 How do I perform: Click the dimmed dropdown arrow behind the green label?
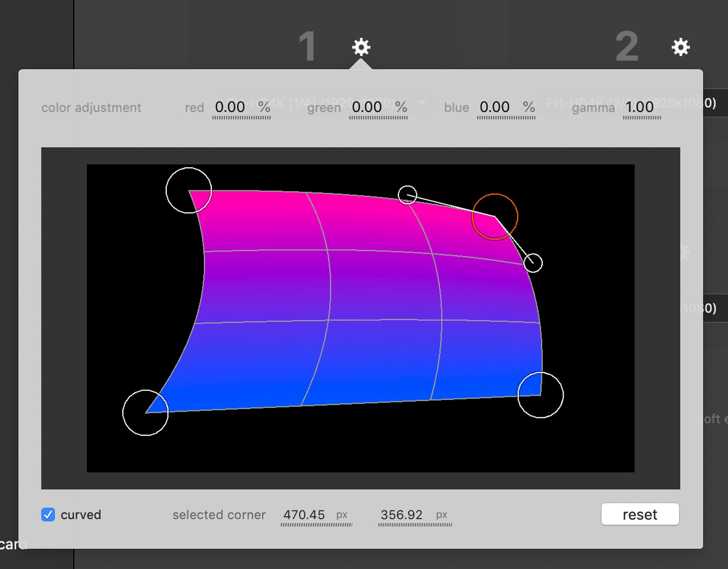coord(422,103)
